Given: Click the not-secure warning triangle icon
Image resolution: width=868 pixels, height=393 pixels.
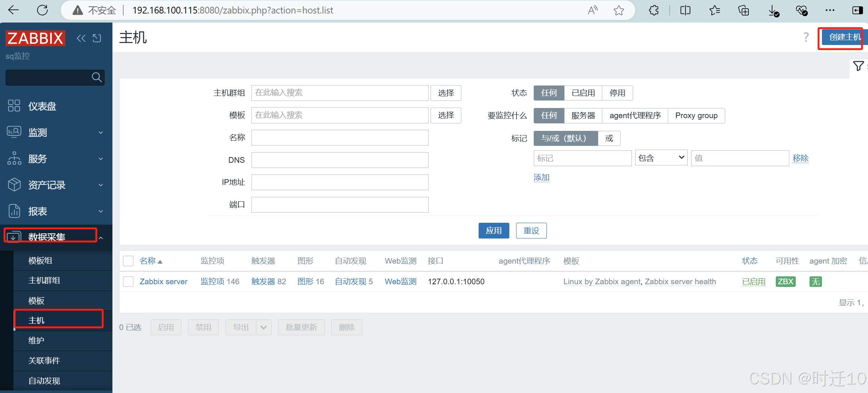Looking at the screenshot, I should [x=78, y=10].
